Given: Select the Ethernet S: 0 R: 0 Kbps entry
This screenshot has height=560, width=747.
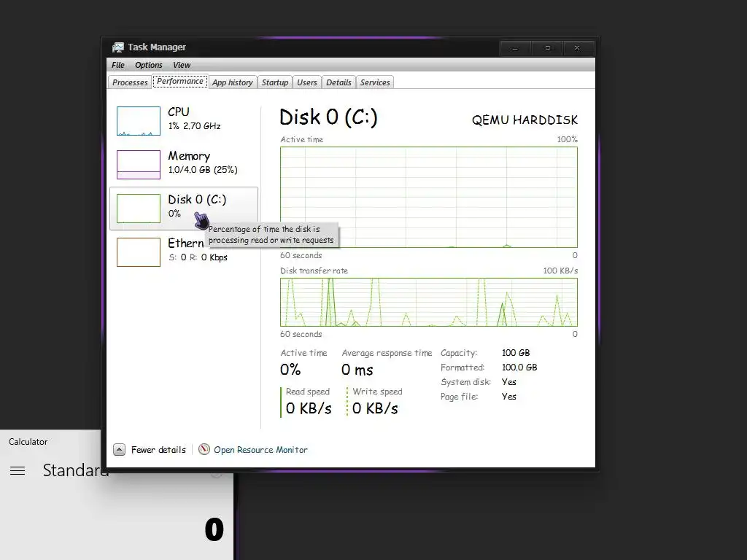Looking at the screenshot, I should [184, 252].
